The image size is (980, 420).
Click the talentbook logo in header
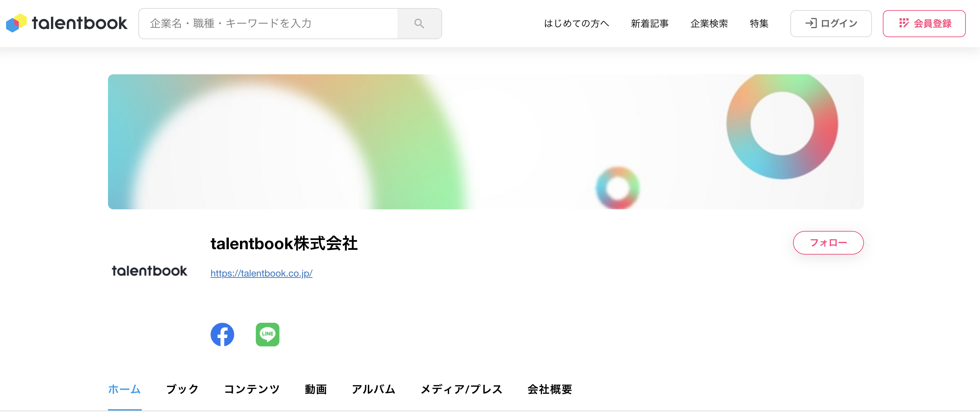pos(66,23)
